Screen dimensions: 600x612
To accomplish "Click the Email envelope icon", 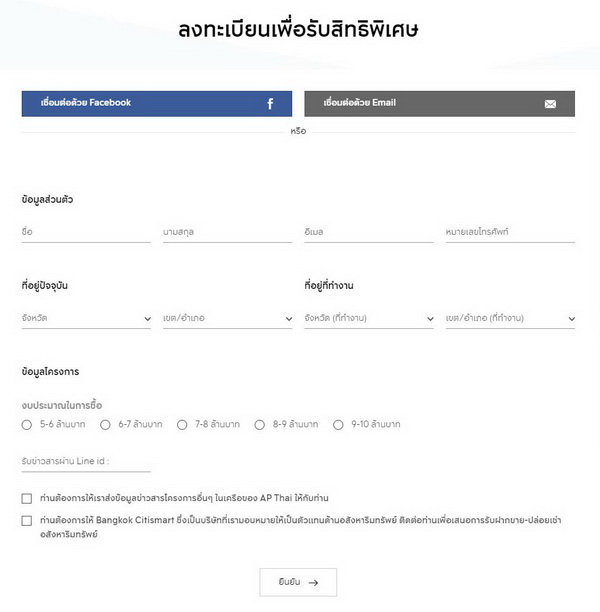I will pyautogui.click(x=550, y=104).
